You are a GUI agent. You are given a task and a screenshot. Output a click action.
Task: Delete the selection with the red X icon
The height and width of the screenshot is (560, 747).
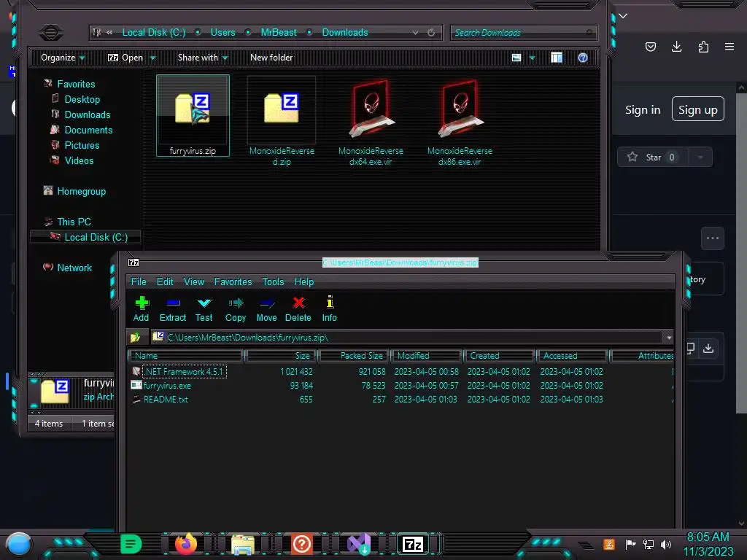(x=298, y=309)
